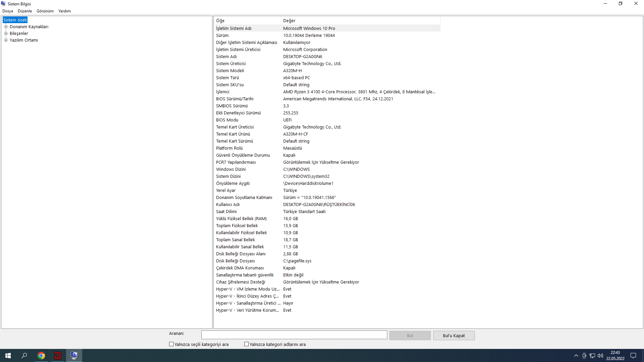Expand the Yazılım Ortamı node
Screen dimensions: 644x362
click(6, 40)
